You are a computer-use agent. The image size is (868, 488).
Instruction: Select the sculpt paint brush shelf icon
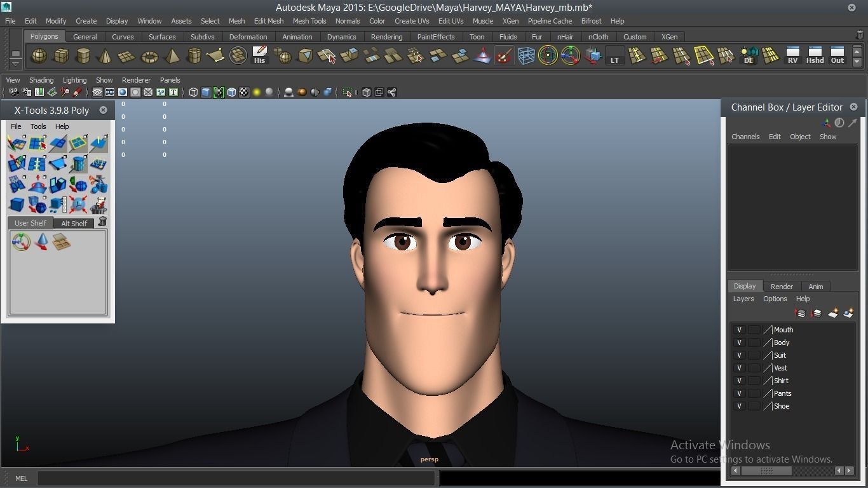click(x=504, y=56)
